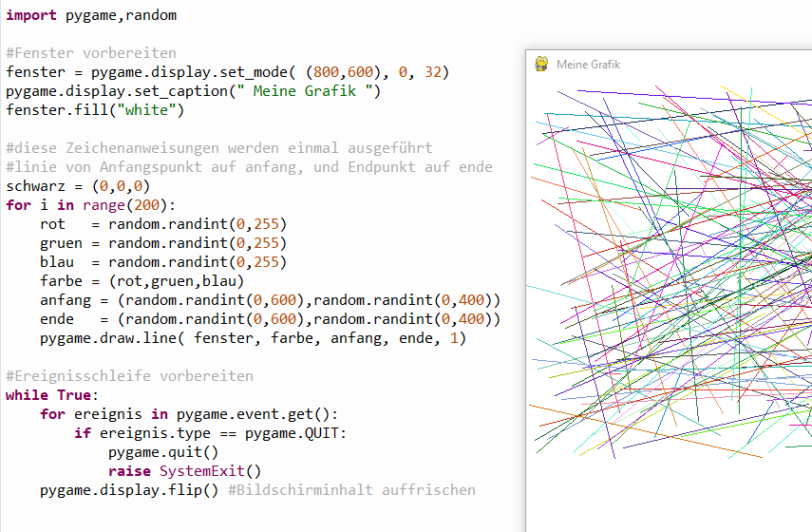
Task: Click the 'for i in range(200):' line
Action: [x=90, y=205]
